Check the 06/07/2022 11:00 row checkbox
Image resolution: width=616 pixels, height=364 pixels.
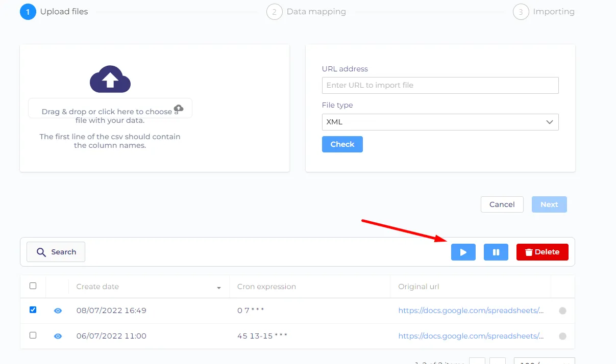click(33, 335)
